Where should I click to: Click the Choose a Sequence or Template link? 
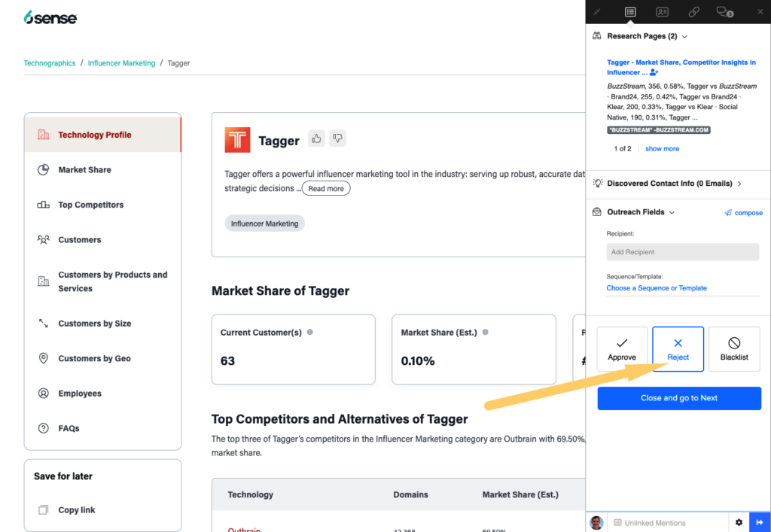657,288
